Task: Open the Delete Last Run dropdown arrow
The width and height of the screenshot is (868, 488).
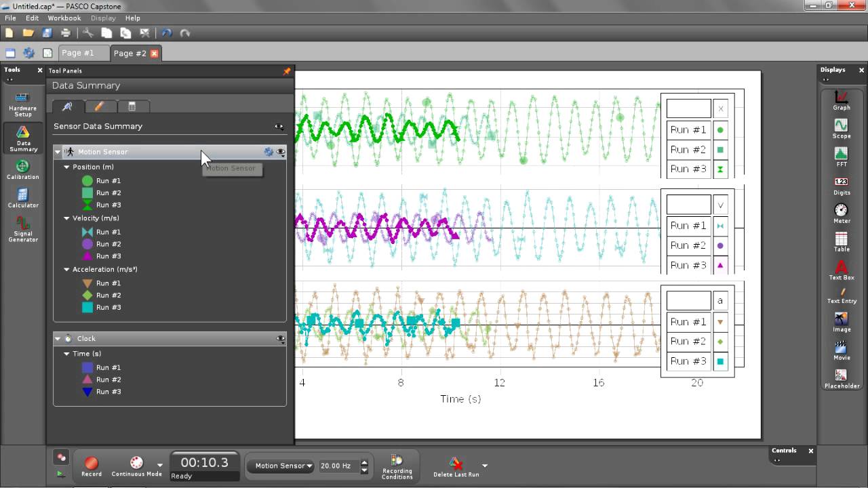Action: [x=485, y=466]
